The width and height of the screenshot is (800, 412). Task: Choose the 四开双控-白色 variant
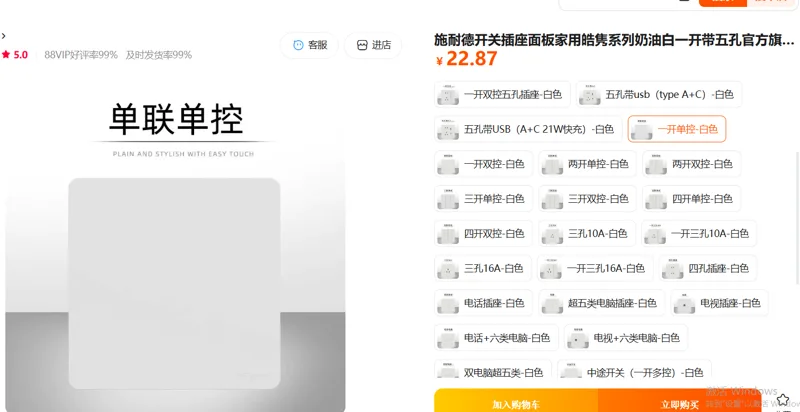(x=483, y=233)
